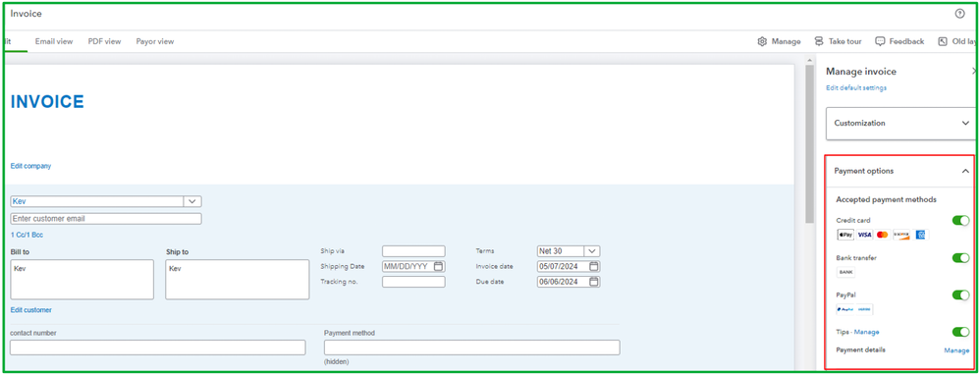Open the help question-mark icon
Image resolution: width=980 pixels, height=375 pixels.
(959, 14)
